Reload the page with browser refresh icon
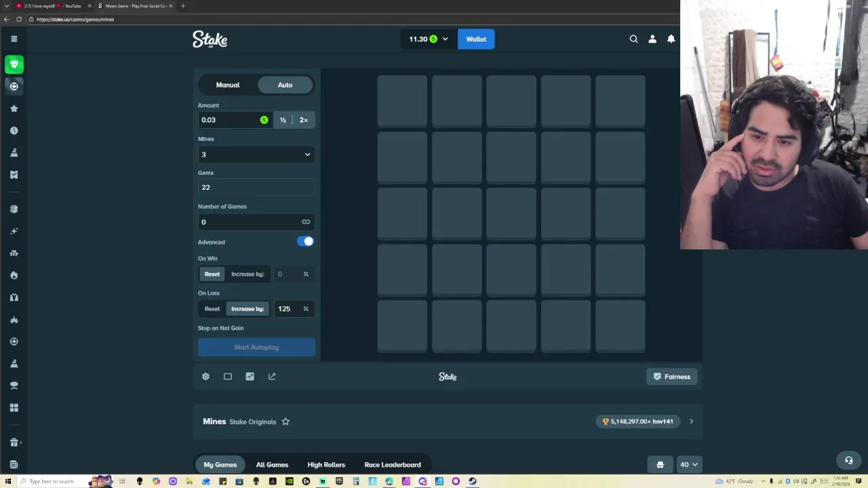Screen dimensions: 868x488 tap(18, 19)
